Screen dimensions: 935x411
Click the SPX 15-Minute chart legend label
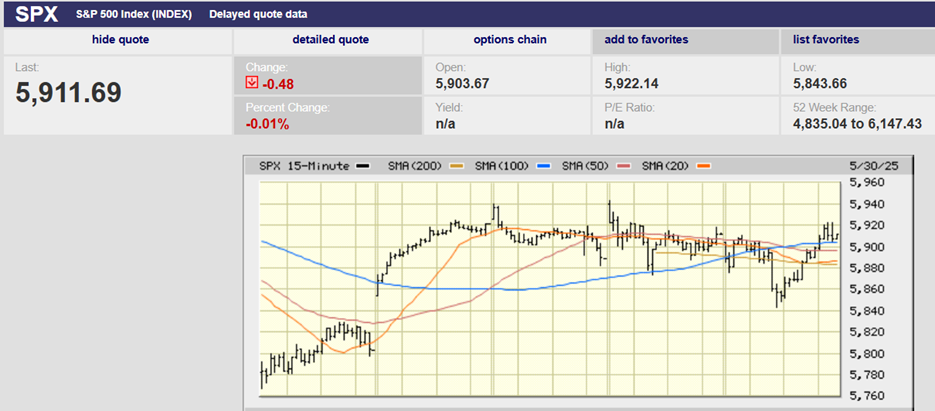point(304,166)
